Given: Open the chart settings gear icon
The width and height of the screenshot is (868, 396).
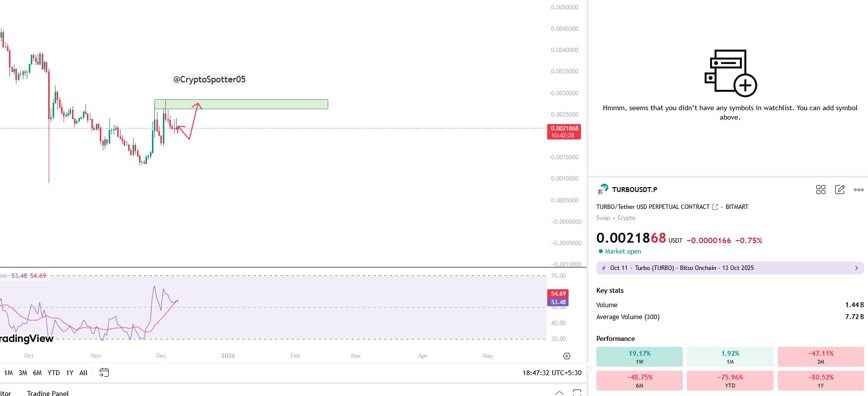Looking at the screenshot, I should [567, 356].
